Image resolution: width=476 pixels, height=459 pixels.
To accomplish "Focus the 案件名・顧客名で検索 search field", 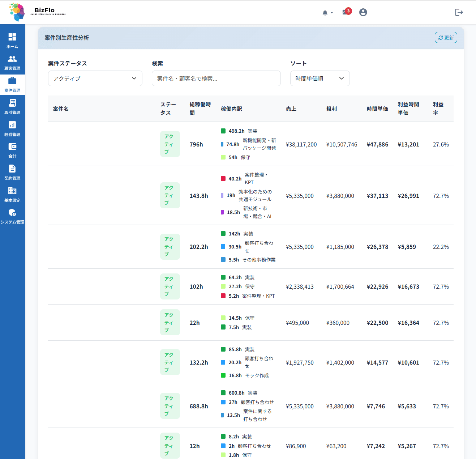I will [x=216, y=78].
